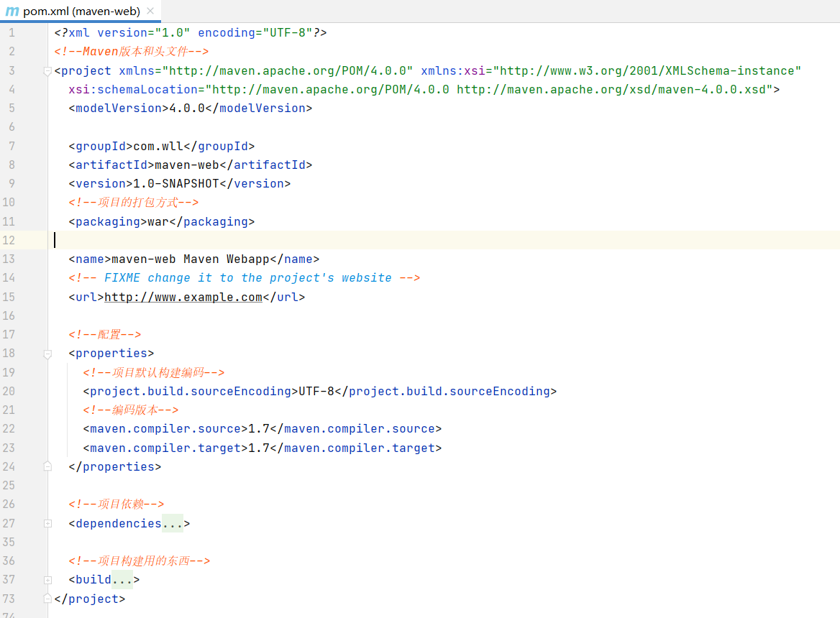Click the UTF-8 sourceEncoding value
840x618 pixels.
pyautogui.click(x=316, y=391)
